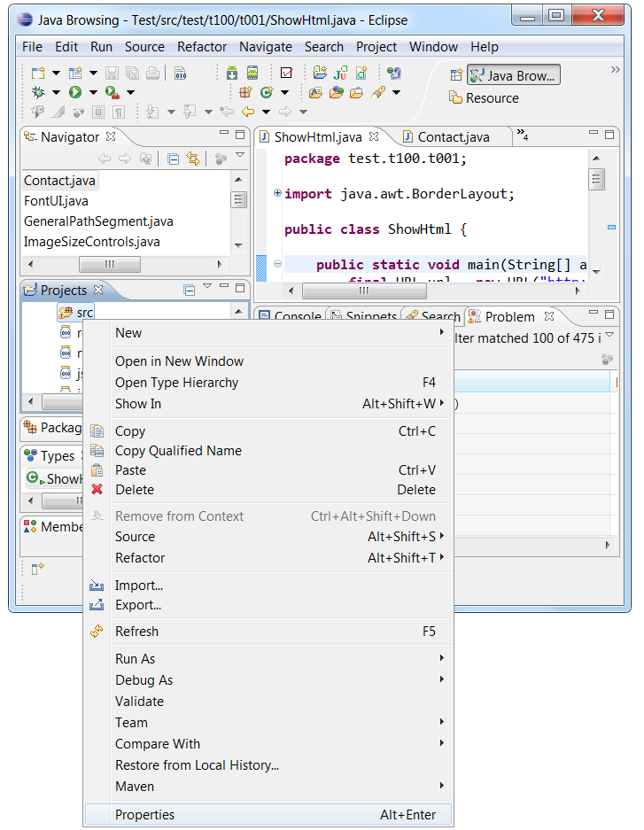Open the Search toolbar dropdown arrow

tap(396, 93)
